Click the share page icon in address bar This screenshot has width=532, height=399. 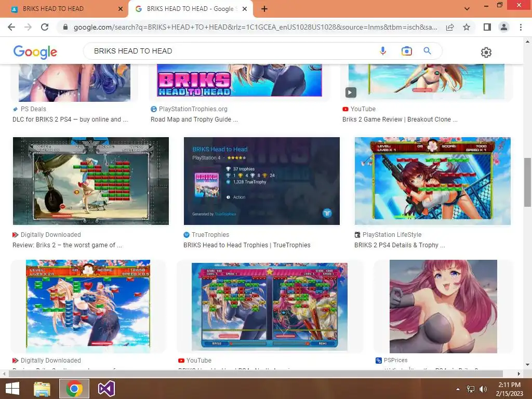[x=450, y=27]
